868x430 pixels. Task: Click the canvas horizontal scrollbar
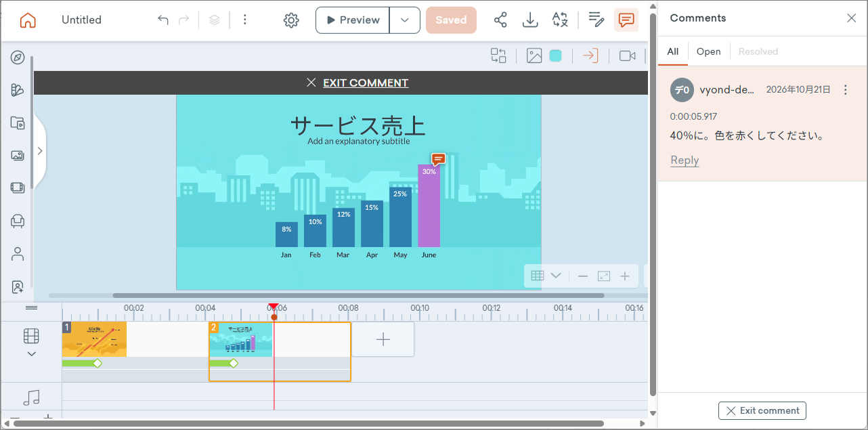coord(358,295)
